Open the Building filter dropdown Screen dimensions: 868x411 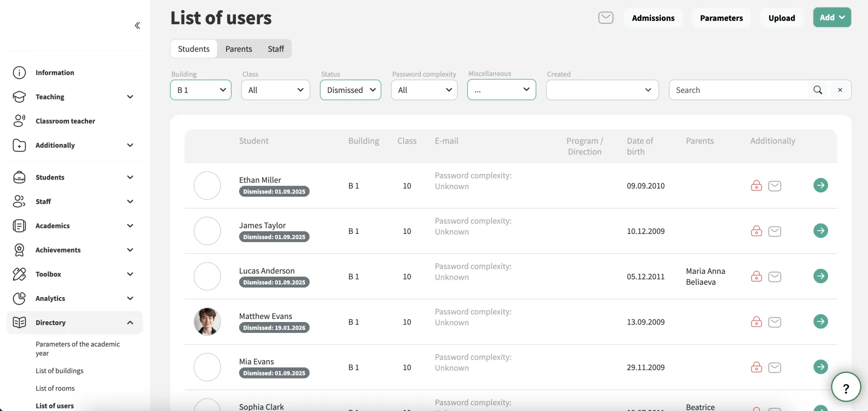click(x=201, y=90)
